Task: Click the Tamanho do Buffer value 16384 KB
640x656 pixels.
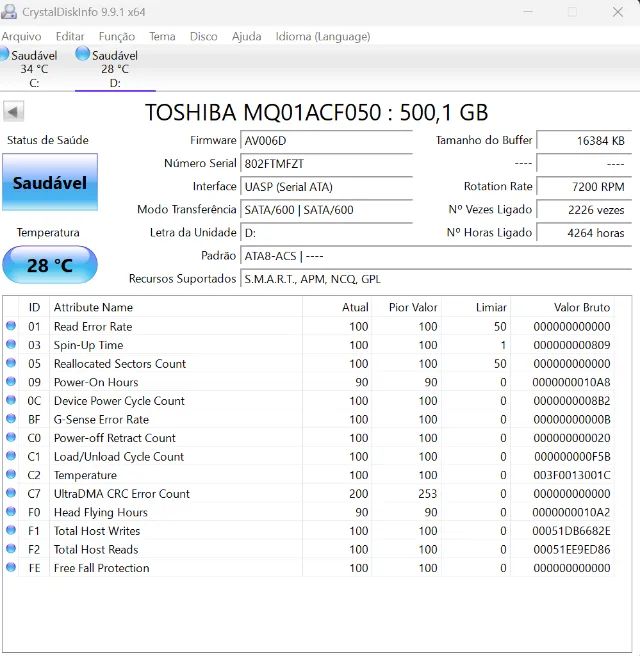Action: pyautogui.click(x=584, y=140)
